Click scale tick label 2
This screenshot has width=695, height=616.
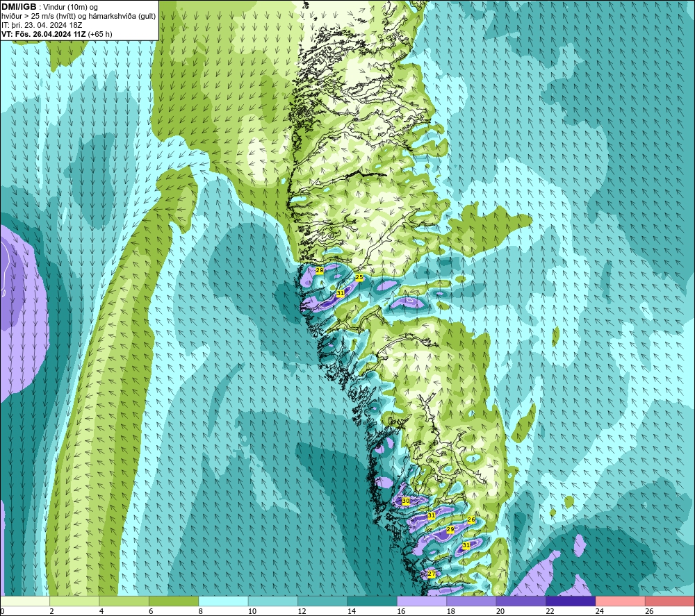point(52,611)
